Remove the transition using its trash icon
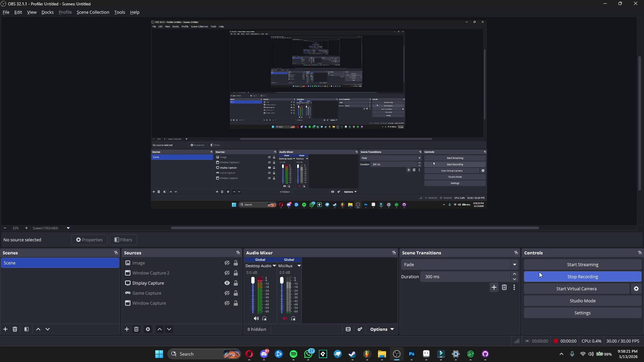The image size is (644, 362). click(x=504, y=287)
